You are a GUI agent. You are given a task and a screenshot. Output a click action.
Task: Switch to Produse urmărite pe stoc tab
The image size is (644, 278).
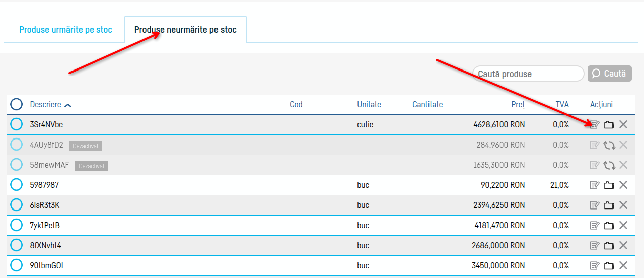65,30
